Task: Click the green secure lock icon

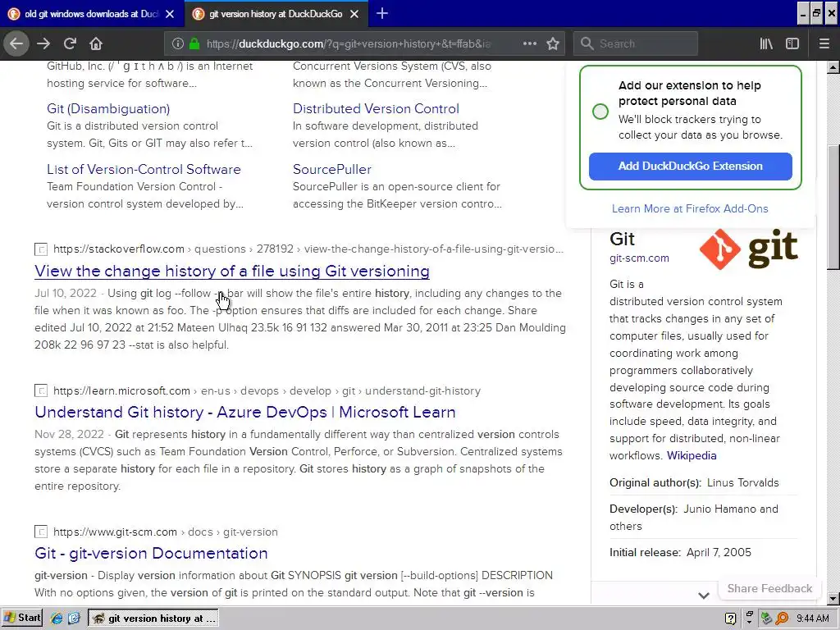Action: 194,44
